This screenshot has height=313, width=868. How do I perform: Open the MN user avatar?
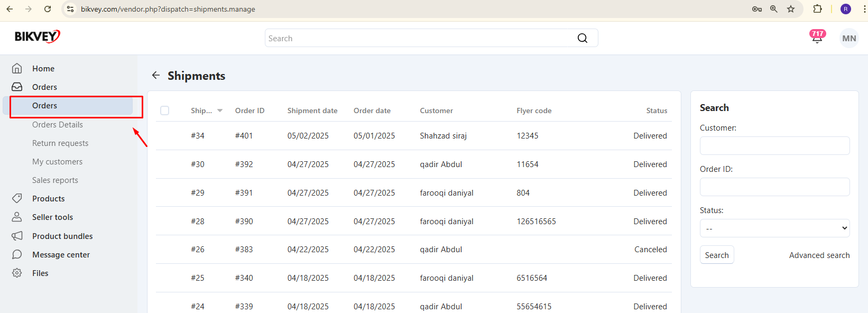click(849, 38)
